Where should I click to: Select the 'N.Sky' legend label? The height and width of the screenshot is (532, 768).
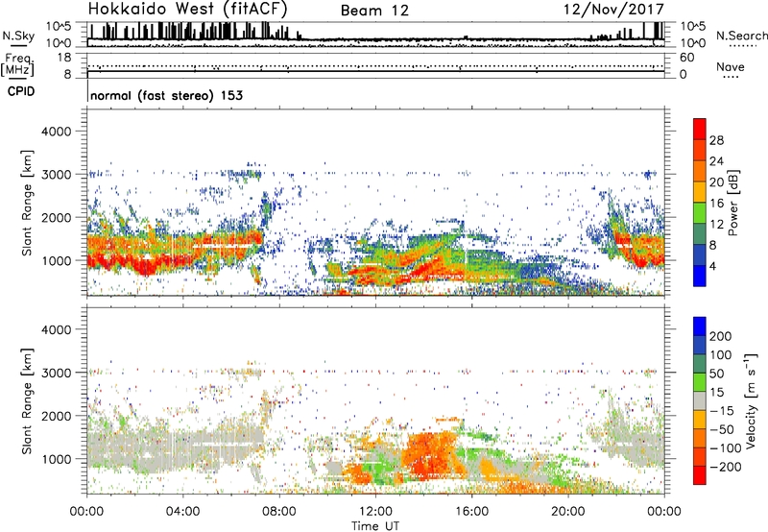click(x=18, y=36)
